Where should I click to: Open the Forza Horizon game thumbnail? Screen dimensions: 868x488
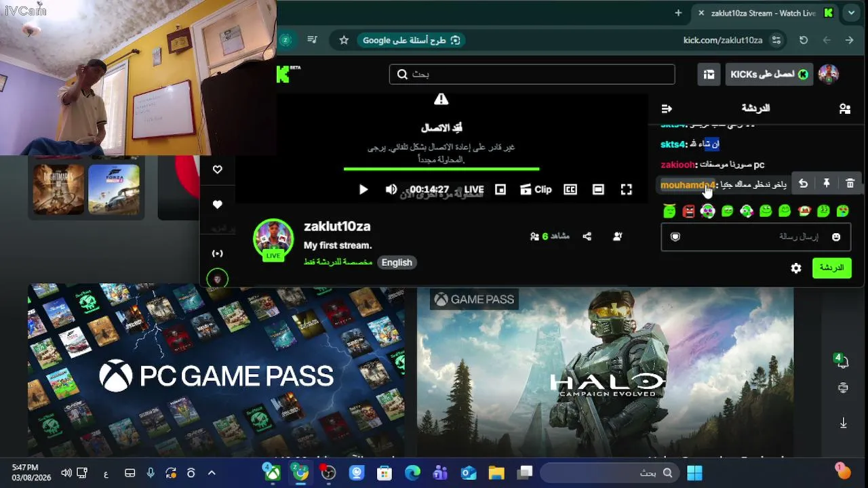click(x=114, y=189)
